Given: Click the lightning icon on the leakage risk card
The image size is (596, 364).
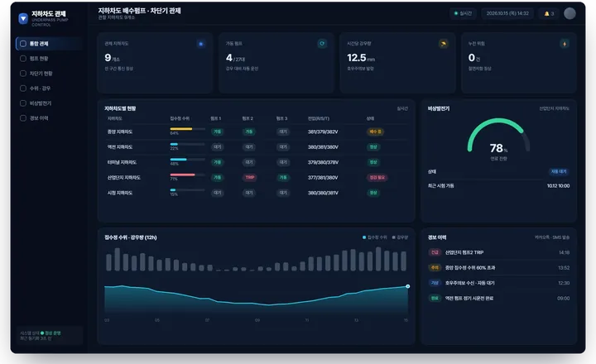Looking at the screenshot, I should click(x=565, y=44).
